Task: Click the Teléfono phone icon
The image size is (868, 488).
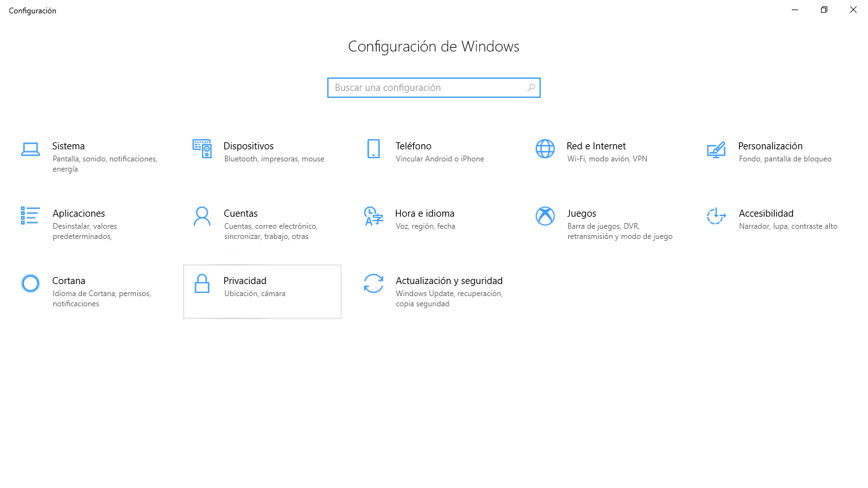Action: click(374, 149)
